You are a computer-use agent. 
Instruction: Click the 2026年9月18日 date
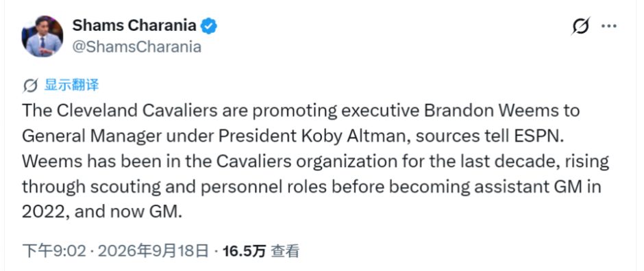pyautogui.click(x=153, y=251)
